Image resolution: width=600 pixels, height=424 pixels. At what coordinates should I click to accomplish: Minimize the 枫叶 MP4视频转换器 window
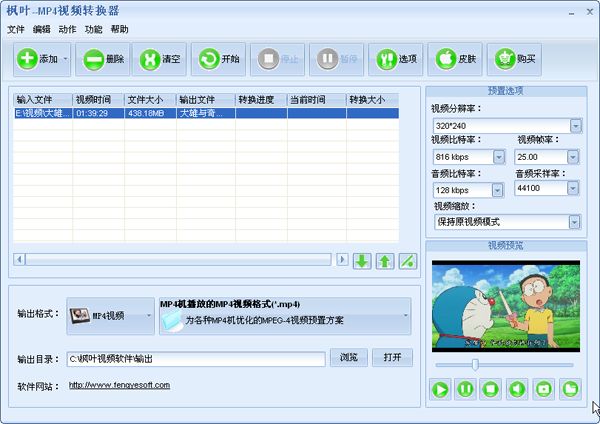point(571,13)
